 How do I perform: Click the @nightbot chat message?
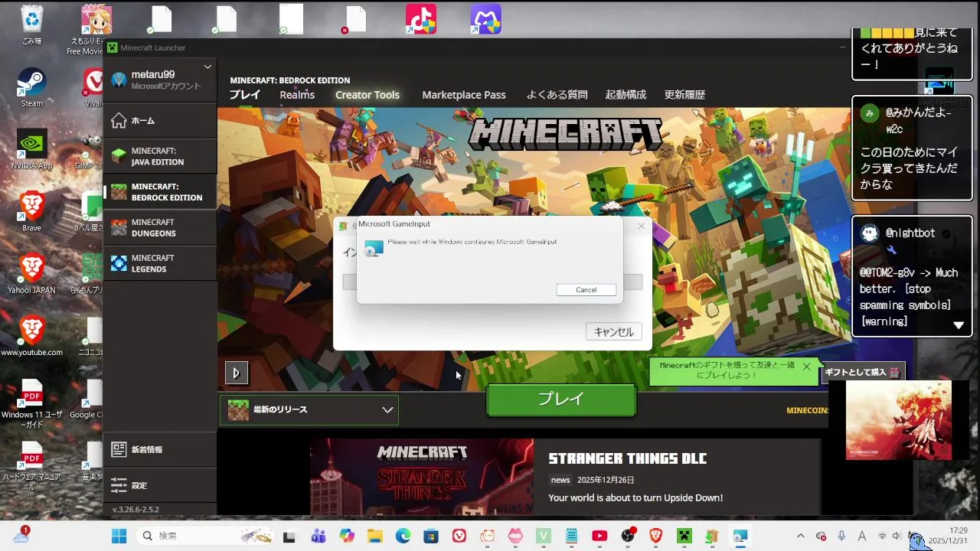(x=911, y=276)
